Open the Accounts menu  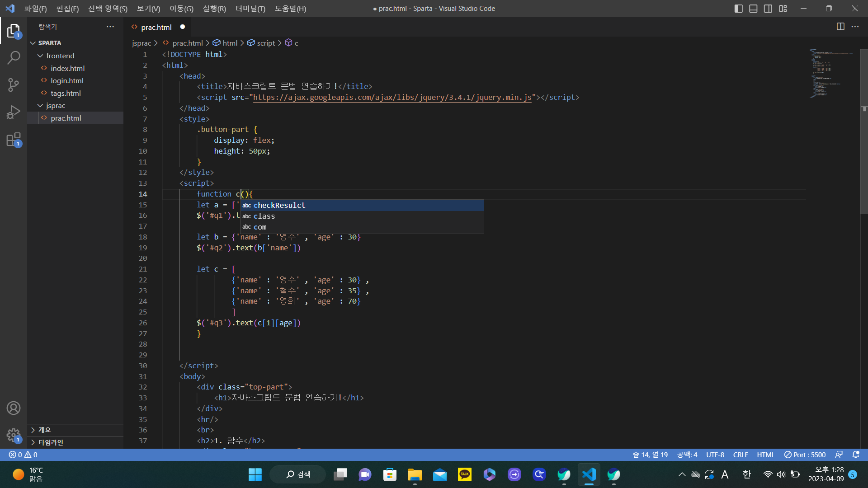coord(14,408)
